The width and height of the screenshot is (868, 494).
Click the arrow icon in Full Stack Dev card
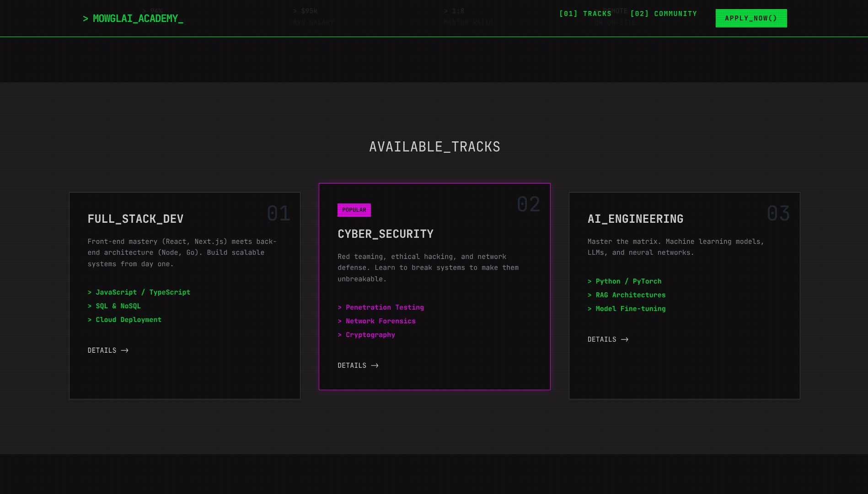[125, 350]
